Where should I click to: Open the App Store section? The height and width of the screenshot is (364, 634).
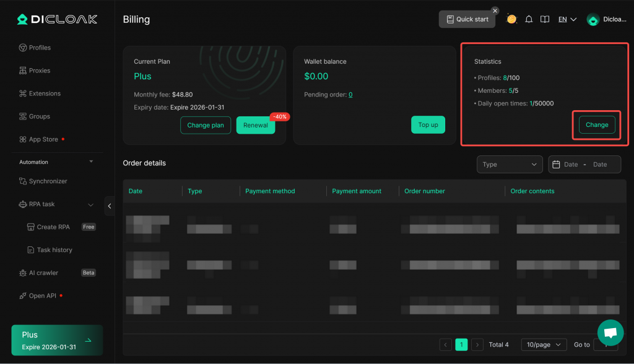click(43, 139)
